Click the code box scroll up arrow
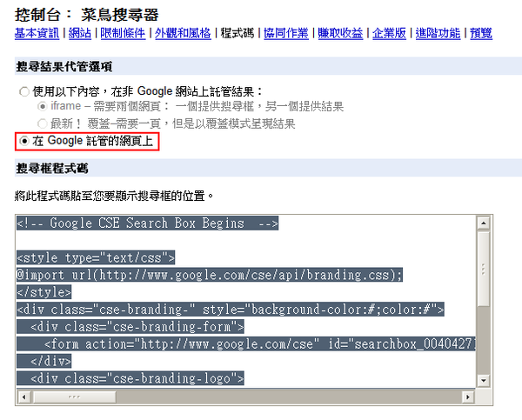The height and width of the screenshot is (420, 522). [x=483, y=223]
